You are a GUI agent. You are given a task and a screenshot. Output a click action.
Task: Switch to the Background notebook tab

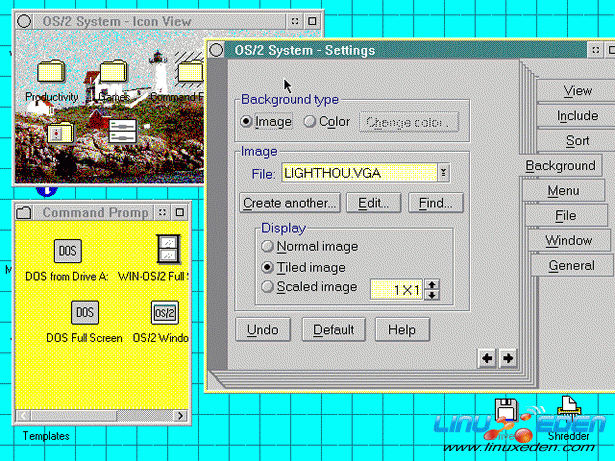pos(560,166)
